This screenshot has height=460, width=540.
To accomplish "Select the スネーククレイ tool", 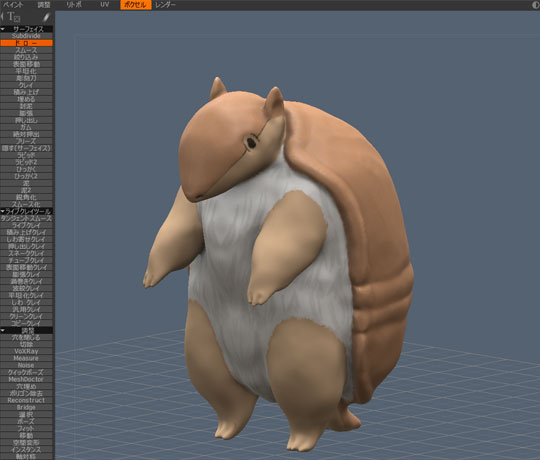I will click(27, 253).
